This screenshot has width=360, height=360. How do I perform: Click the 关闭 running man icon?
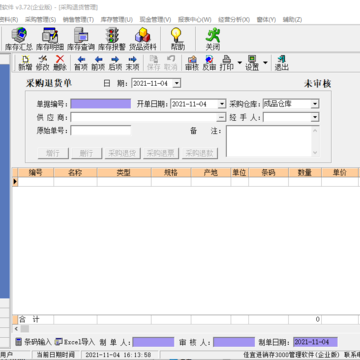point(213,39)
